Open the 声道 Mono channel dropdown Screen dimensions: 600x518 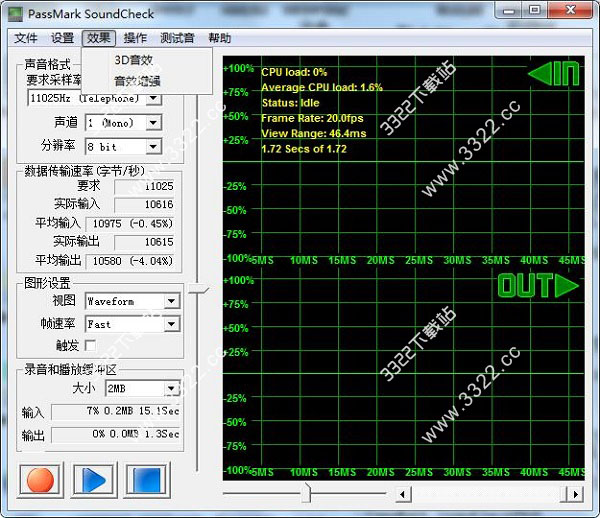point(153,123)
